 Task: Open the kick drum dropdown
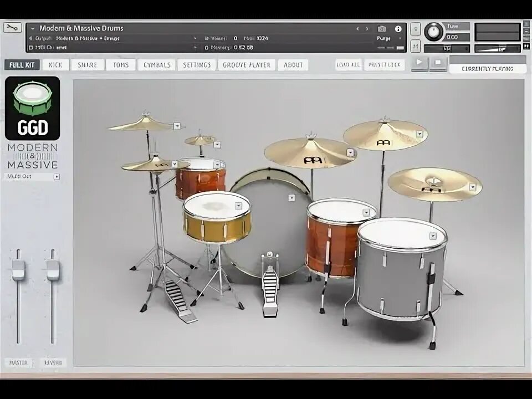tap(291, 198)
